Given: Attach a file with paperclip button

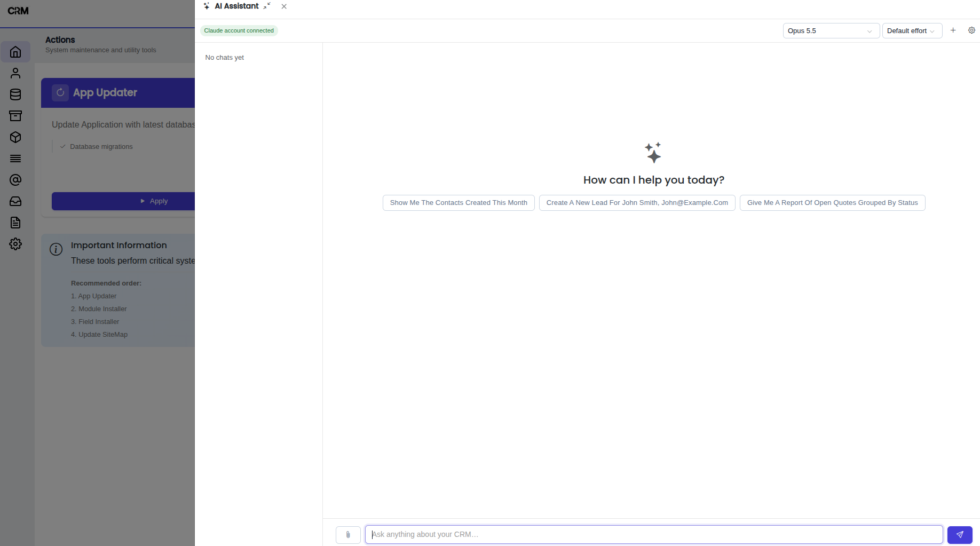Looking at the screenshot, I should [x=348, y=534].
